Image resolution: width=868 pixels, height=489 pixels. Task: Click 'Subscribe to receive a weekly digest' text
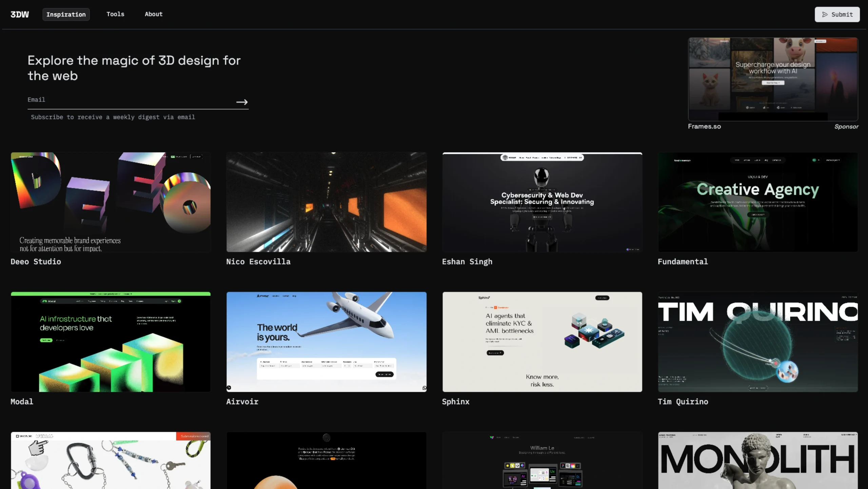(x=113, y=117)
